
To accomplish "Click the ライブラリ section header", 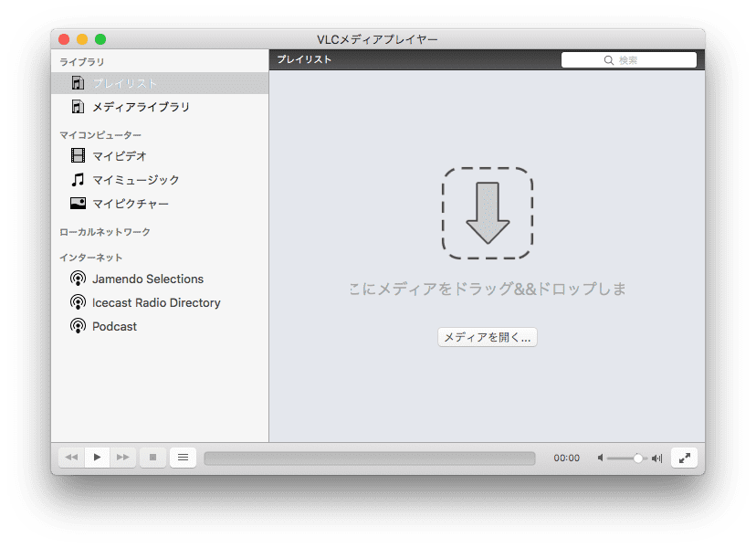I will pyautogui.click(x=81, y=62).
